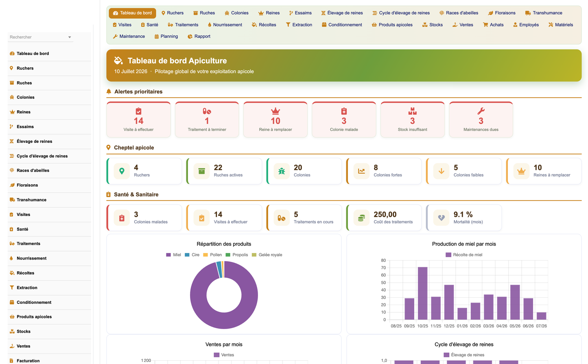The width and height of the screenshot is (588, 364).
Task: Toggle the Ventes chart legend entry
Action: [x=224, y=355]
